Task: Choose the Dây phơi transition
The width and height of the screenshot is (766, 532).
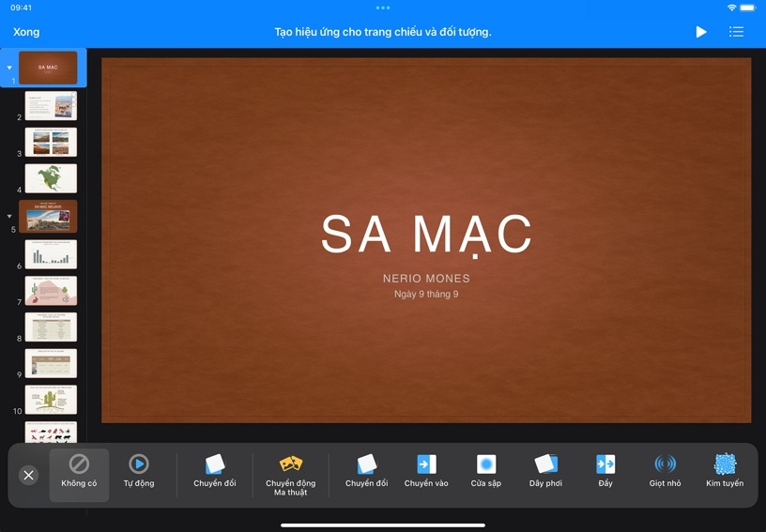Action: tap(545, 472)
